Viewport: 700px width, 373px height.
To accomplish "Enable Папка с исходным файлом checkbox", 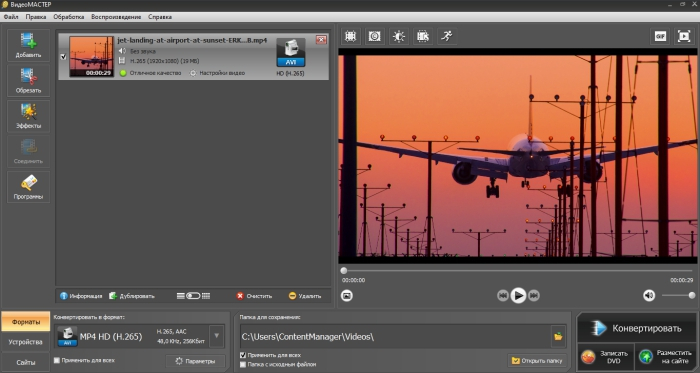I will point(243,365).
